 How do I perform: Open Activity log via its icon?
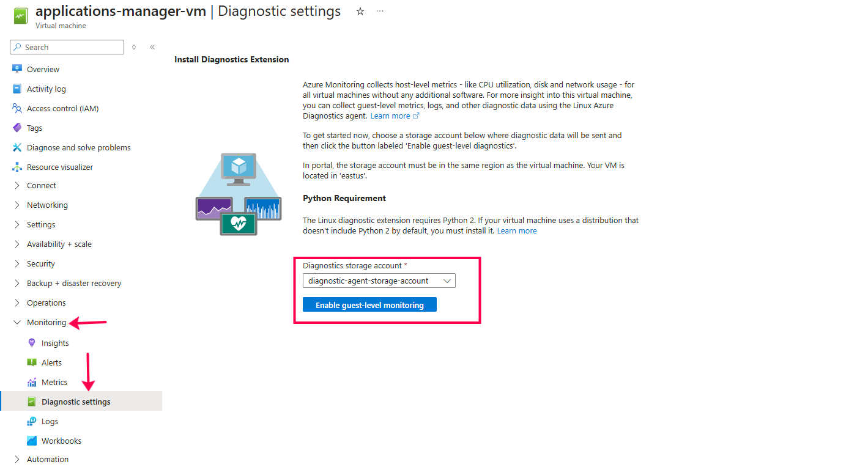point(17,89)
